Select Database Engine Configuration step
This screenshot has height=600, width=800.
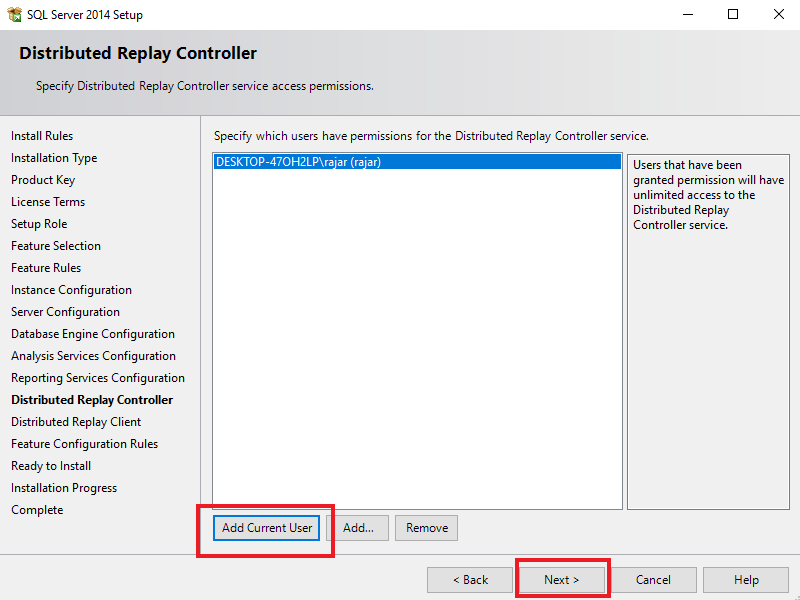tap(93, 334)
